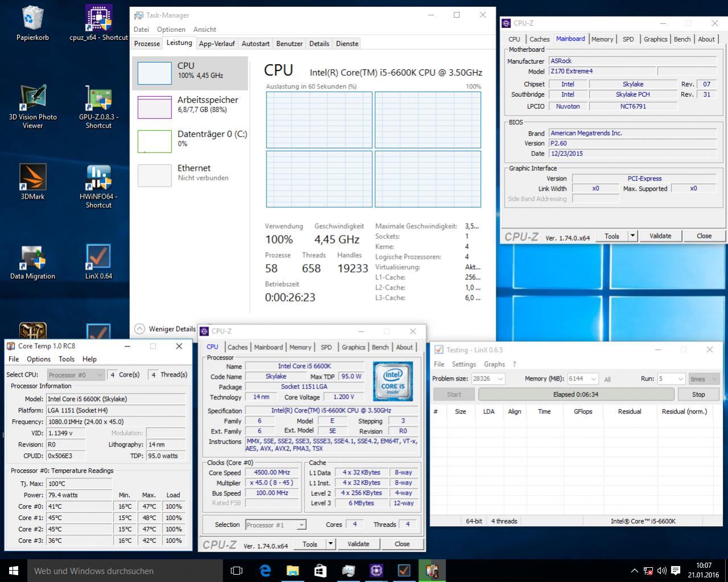Image resolution: width=728 pixels, height=582 pixels.
Task: Select Datenträger 0 (C:) in Task-Manager
Action: tap(190, 141)
